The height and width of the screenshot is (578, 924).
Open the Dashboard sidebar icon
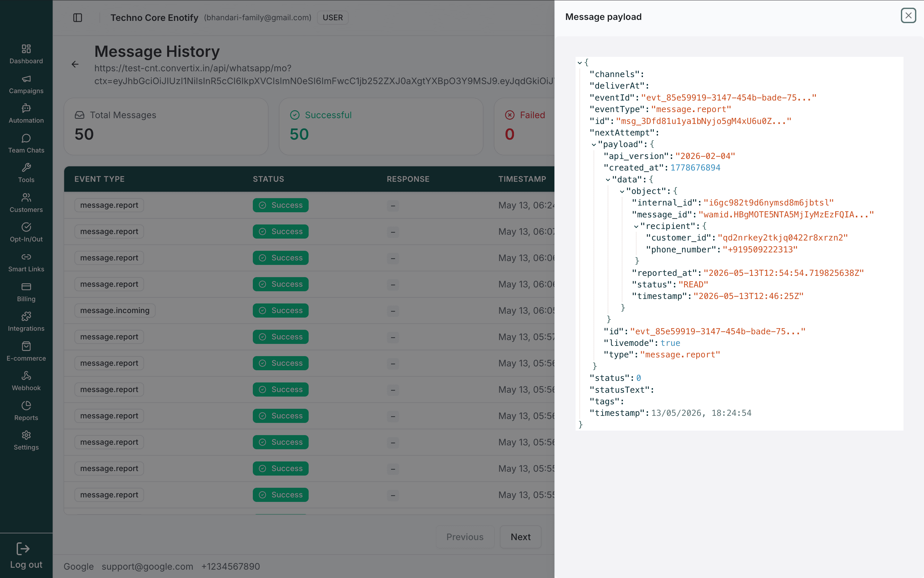[x=26, y=48]
